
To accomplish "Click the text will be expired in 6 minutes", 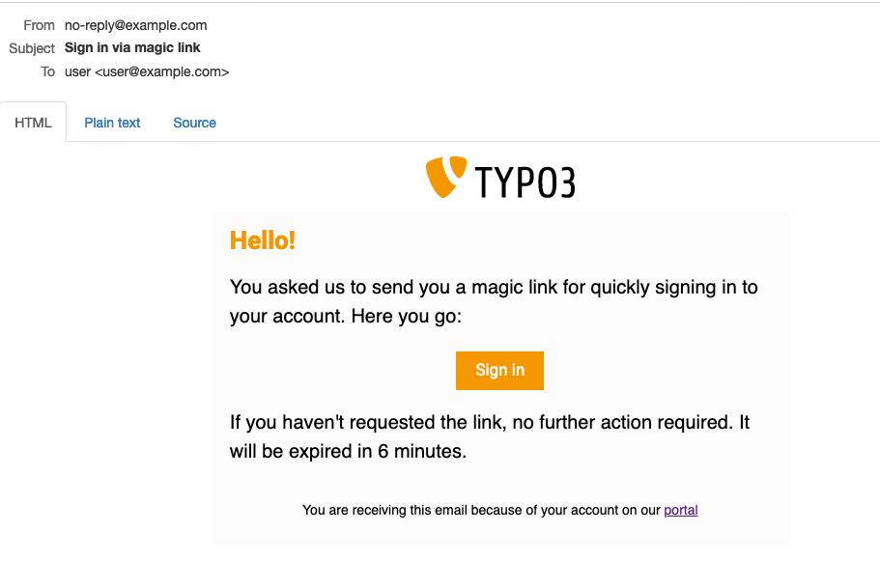I will (348, 451).
